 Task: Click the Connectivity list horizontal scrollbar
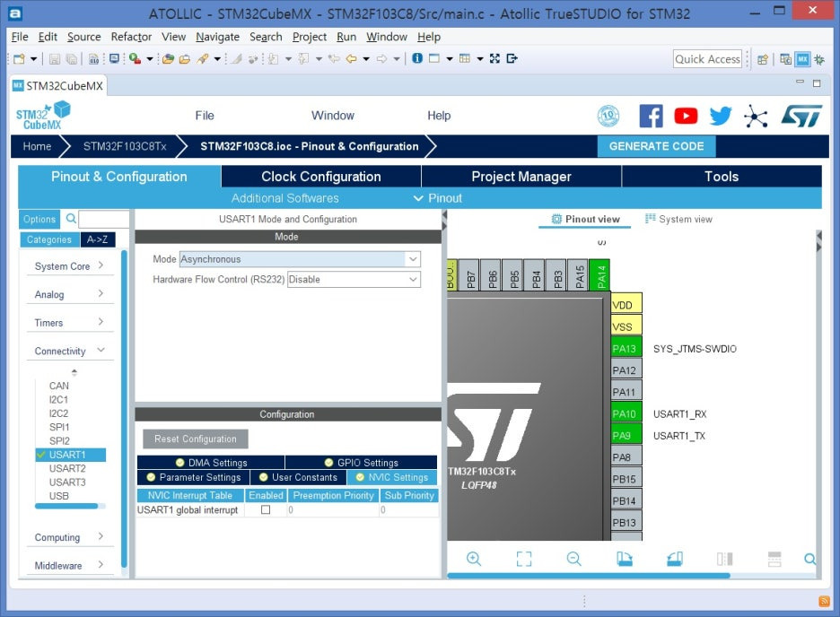coord(66,506)
